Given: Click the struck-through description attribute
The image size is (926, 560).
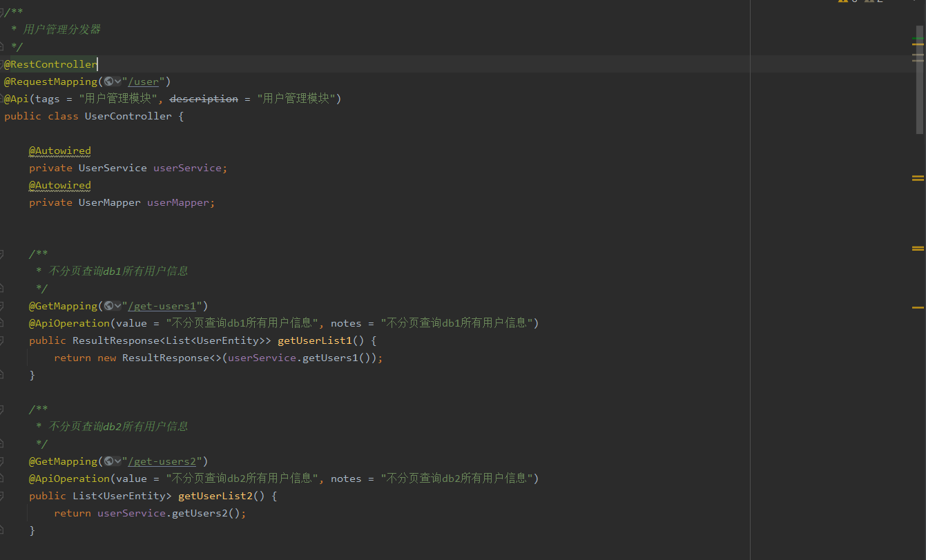Looking at the screenshot, I should (204, 99).
